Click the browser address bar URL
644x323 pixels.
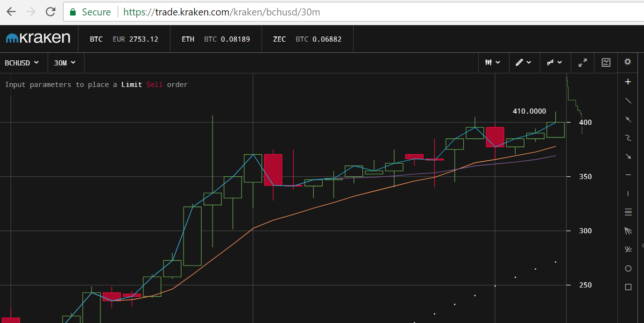222,12
